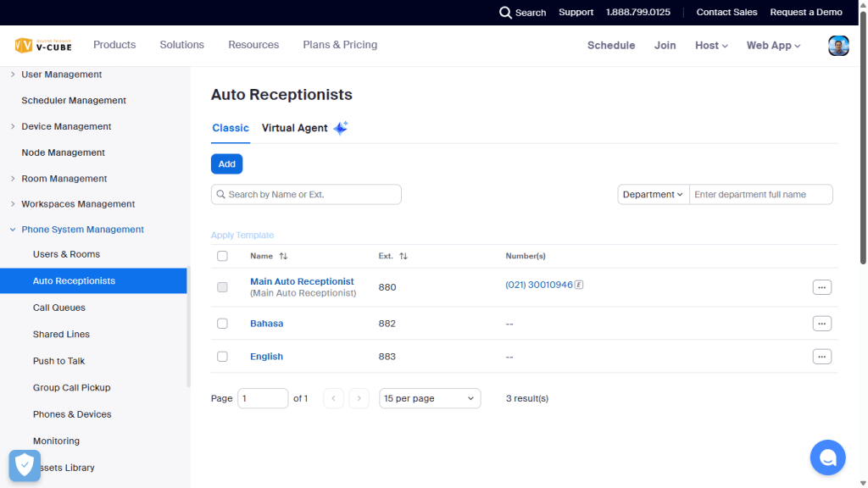Click the blue Add button
Screen dimensions: 868x488
226,164
